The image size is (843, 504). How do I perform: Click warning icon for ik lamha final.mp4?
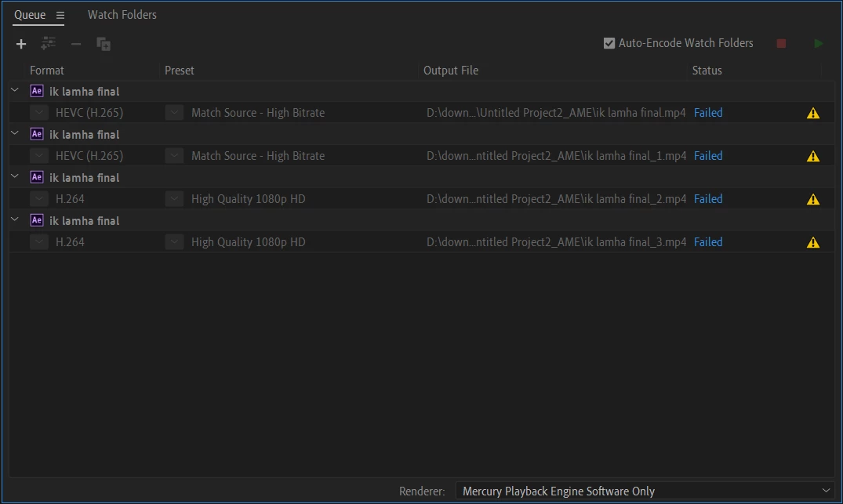click(x=813, y=113)
